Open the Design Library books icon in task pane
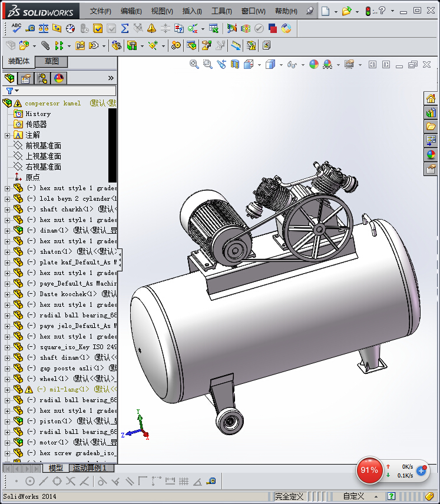The width and height of the screenshot is (440, 504). [x=431, y=112]
